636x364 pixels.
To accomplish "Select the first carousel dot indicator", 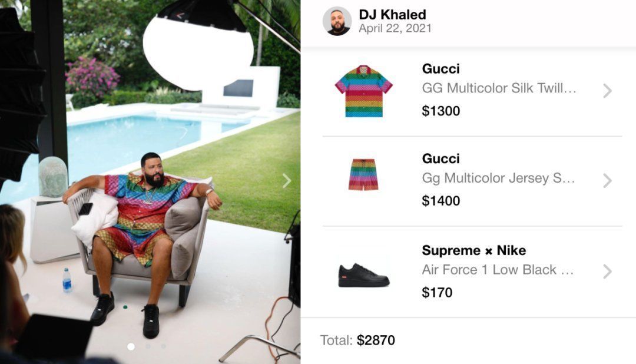I will 131,346.
